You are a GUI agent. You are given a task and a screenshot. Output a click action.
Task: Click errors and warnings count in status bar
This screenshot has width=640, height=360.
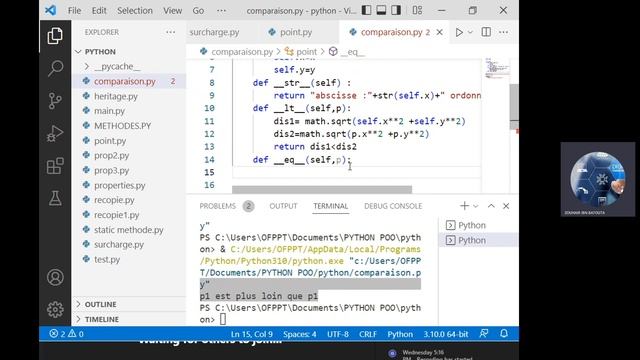pyautogui.click(x=67, y=334)
